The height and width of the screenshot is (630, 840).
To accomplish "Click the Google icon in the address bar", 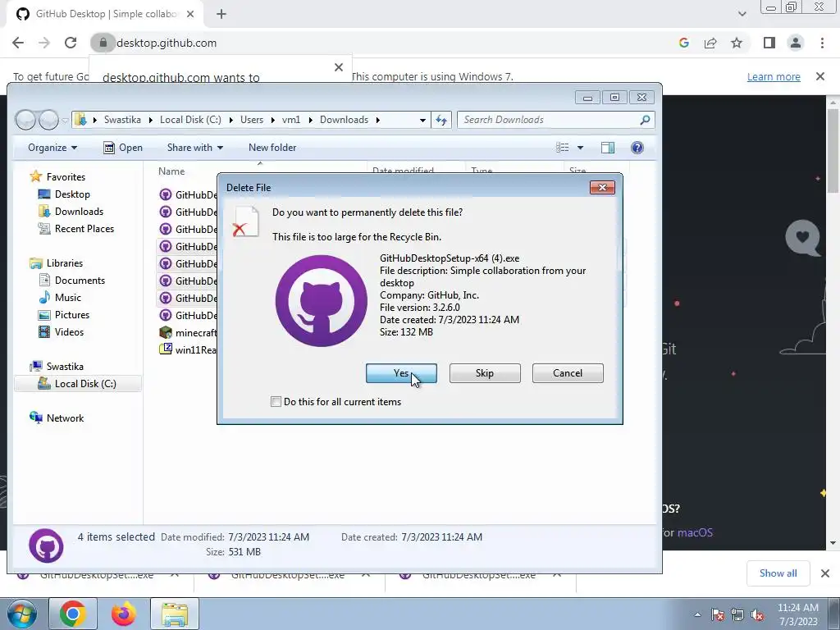I will click(683, 43).
